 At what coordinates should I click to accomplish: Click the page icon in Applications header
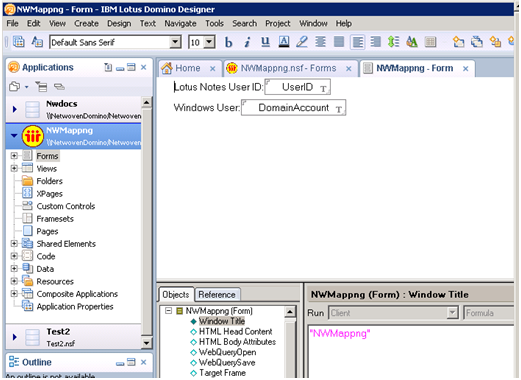coord(108,67)
